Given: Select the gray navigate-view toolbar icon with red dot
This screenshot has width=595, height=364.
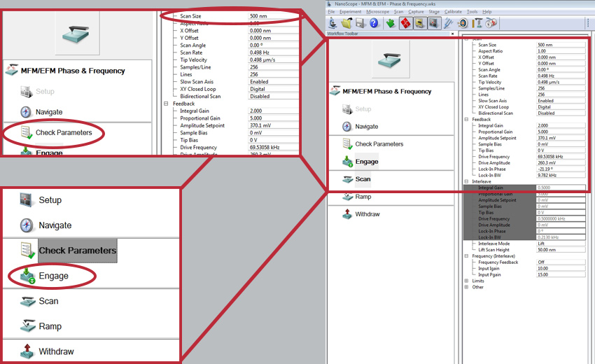Looking at the screenshot, I should tap(433, 23).
